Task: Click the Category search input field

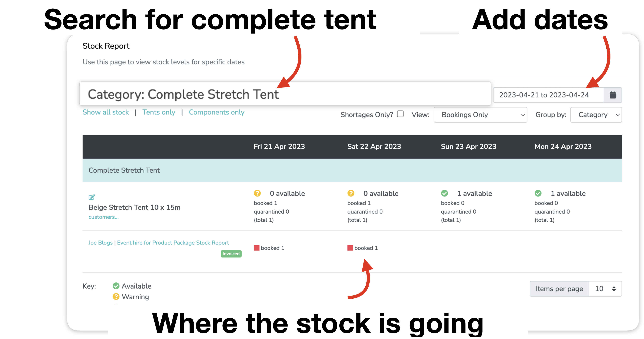Action: (285, 94)
